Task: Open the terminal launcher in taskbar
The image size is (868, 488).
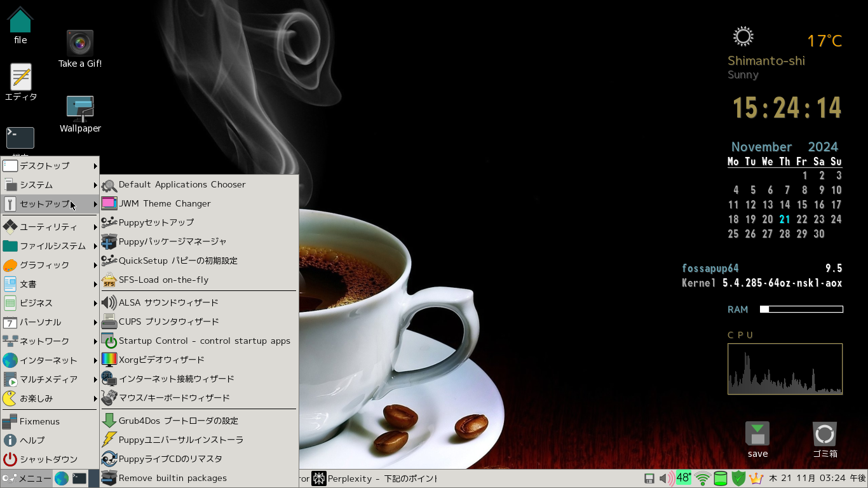Action: [79, 478]
